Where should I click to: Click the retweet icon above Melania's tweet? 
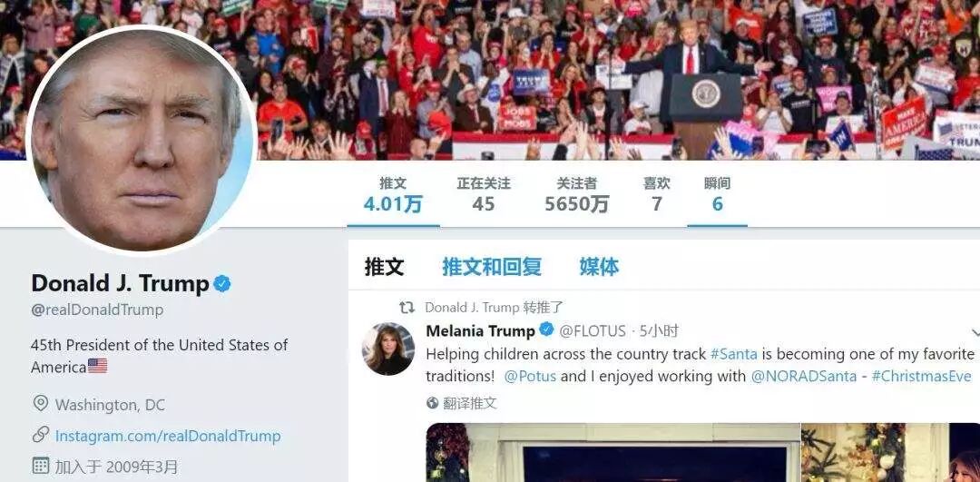click(407, 307)
